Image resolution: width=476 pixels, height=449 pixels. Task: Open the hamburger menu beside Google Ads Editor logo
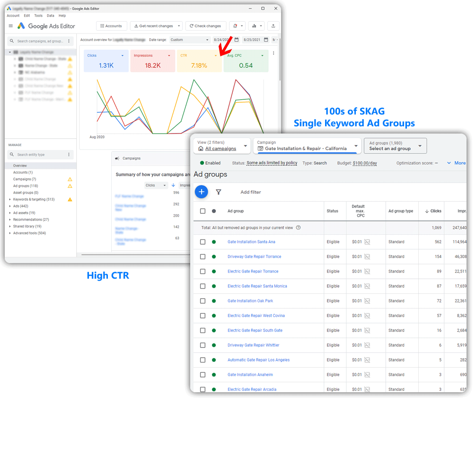(11, 26)
